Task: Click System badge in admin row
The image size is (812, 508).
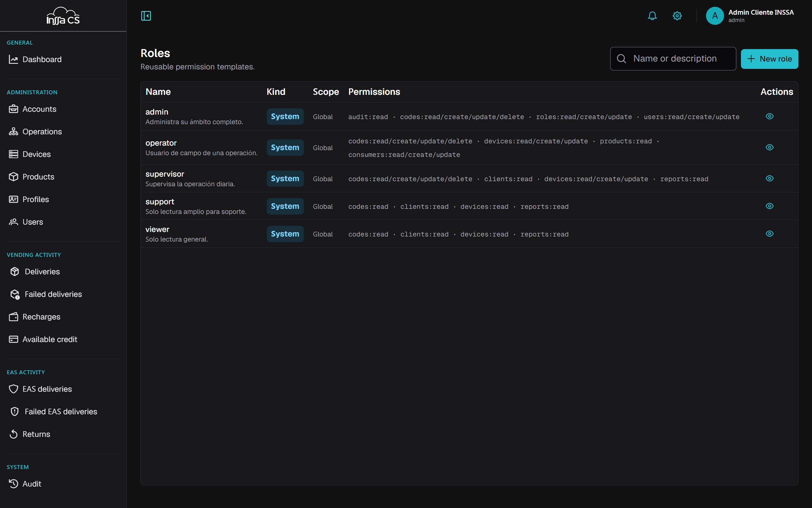Action: 285,117
